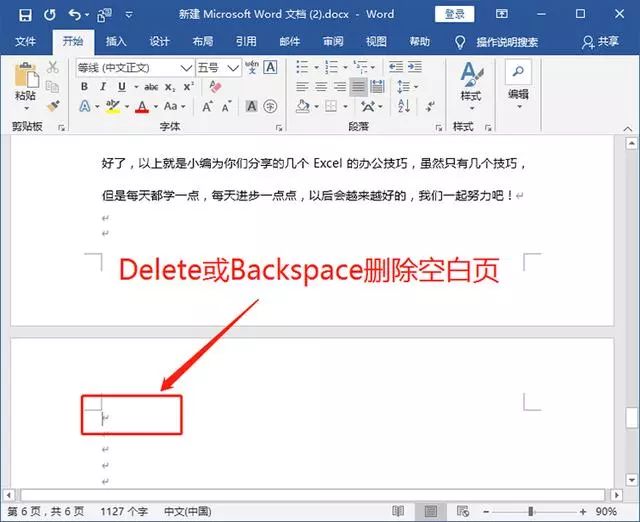The width and height of the screenshot is (640, 522).
Task: Open the 样式 styles gallery
Action: coord(471,85)
